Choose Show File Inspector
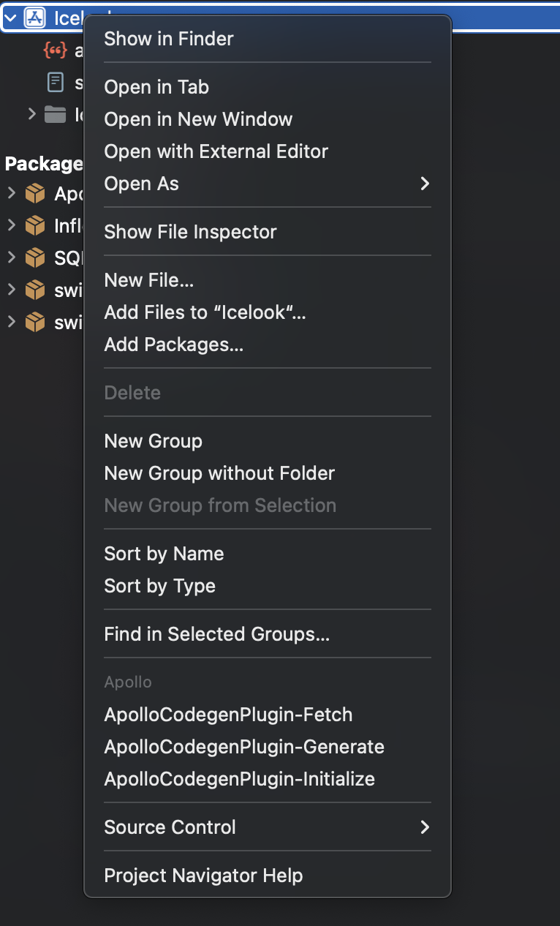Viewport: 560px width, 926px height. coord(268,232)
